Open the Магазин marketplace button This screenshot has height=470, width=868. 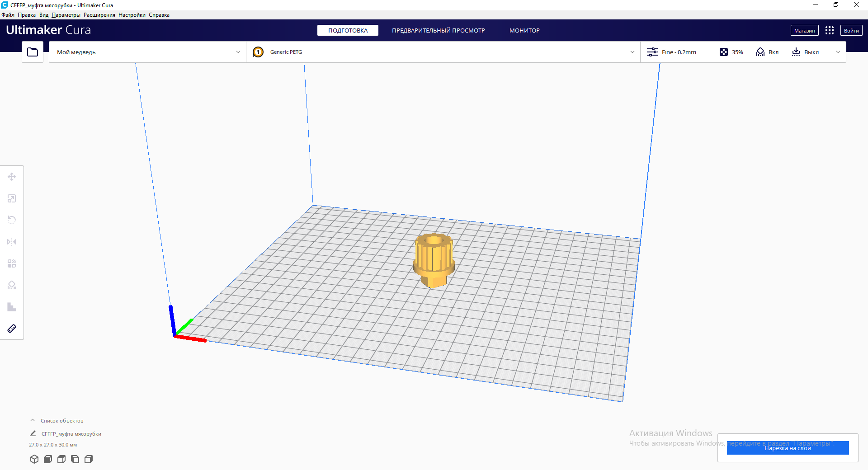804,30
